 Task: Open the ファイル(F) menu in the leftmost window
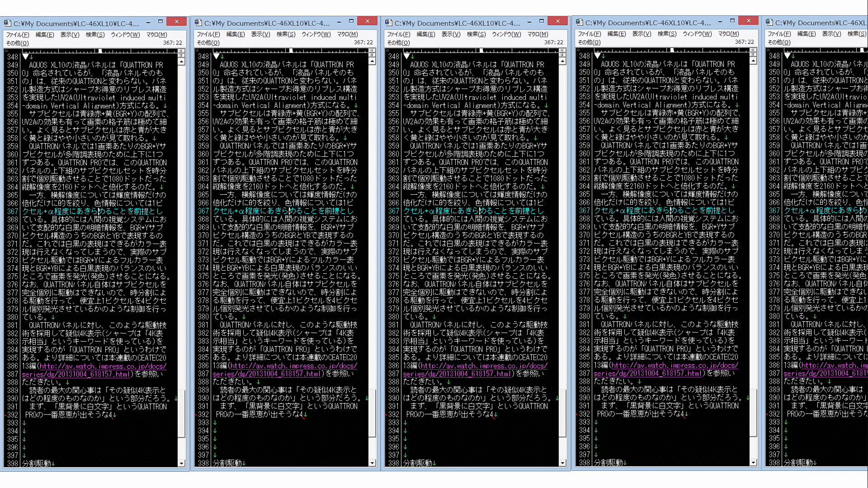17,35
